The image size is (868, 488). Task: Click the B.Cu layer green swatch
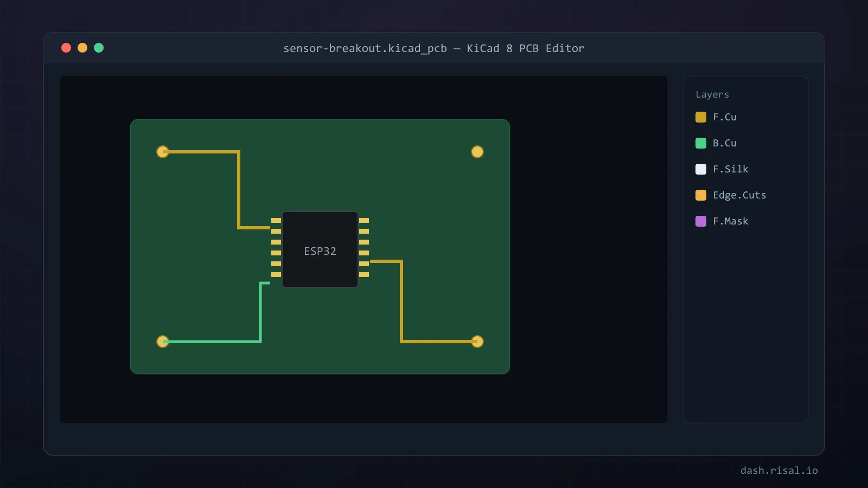(701, 143)
